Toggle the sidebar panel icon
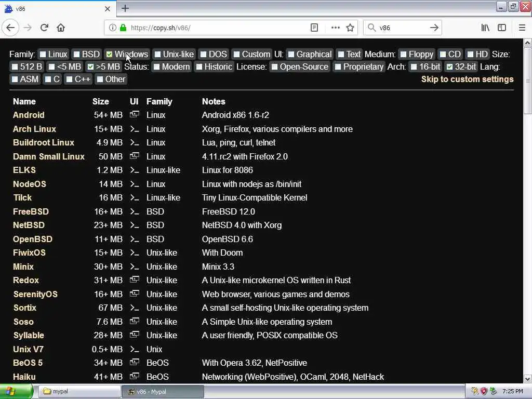The image size is (532, 399). coord(502,28)
